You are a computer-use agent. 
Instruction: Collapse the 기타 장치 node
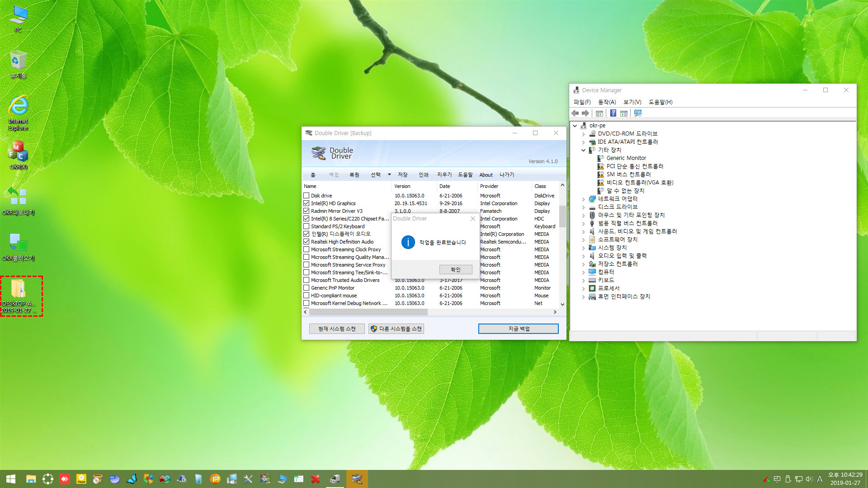[x=583, y=150]
